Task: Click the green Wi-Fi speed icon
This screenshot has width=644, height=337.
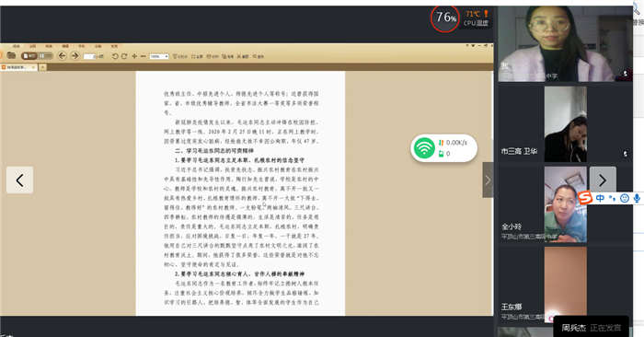Action: (x=424, y=148)
